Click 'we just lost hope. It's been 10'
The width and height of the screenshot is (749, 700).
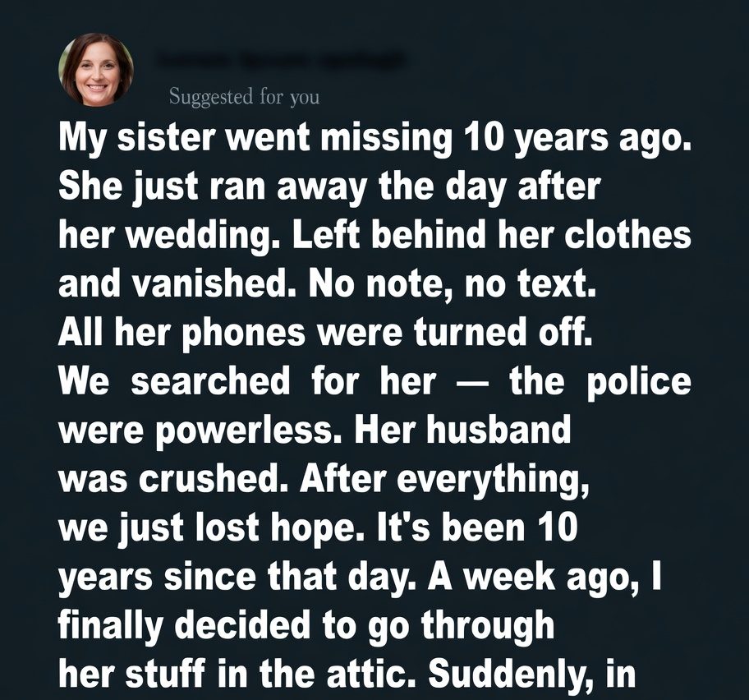coord(319,528)
